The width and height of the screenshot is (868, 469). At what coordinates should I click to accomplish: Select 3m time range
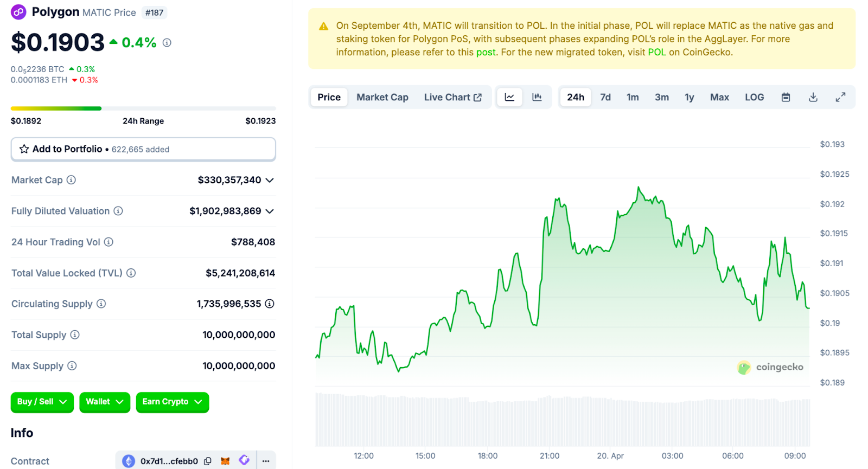662,97
